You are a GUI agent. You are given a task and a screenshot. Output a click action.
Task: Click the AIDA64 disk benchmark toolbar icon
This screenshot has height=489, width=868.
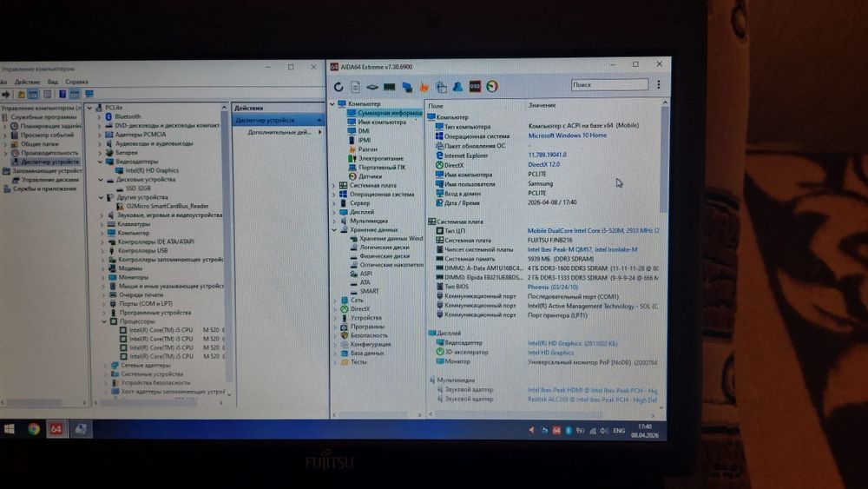coord(372,87)
